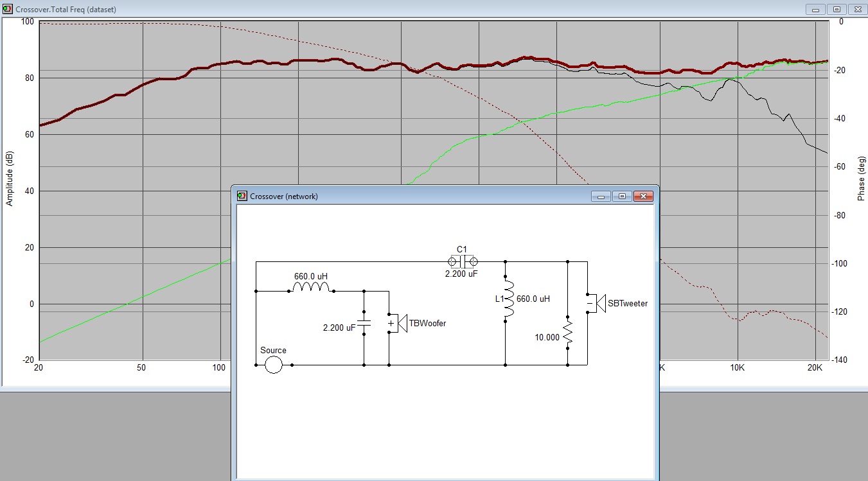Click the 20K frequency axis label

click(814, 368)
